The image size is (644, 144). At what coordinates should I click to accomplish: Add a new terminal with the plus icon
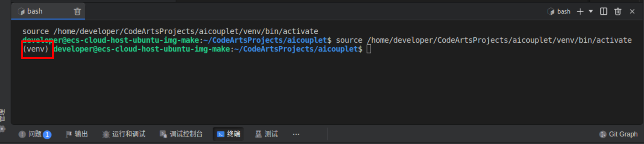pyautogui.click(x=580, y=11)
